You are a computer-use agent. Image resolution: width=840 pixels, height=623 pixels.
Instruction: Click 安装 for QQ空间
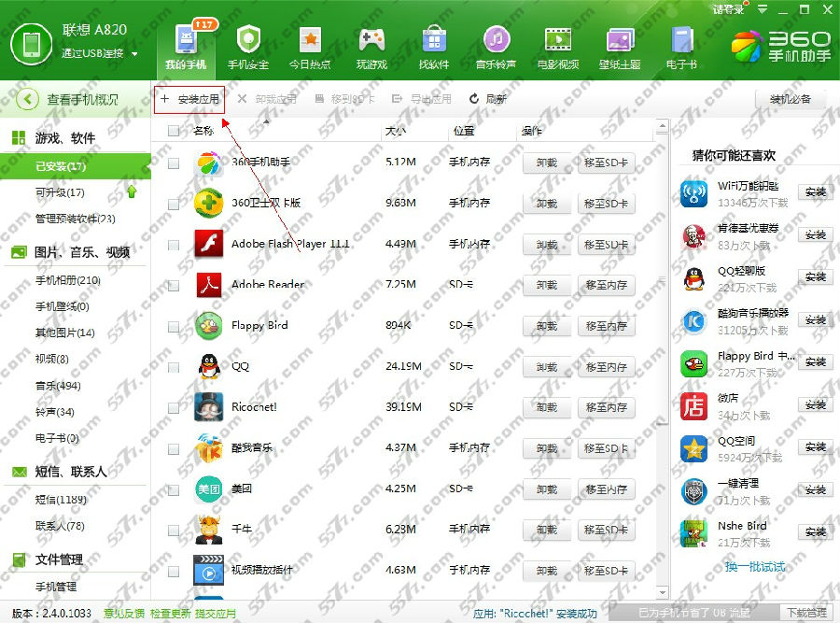816,447
